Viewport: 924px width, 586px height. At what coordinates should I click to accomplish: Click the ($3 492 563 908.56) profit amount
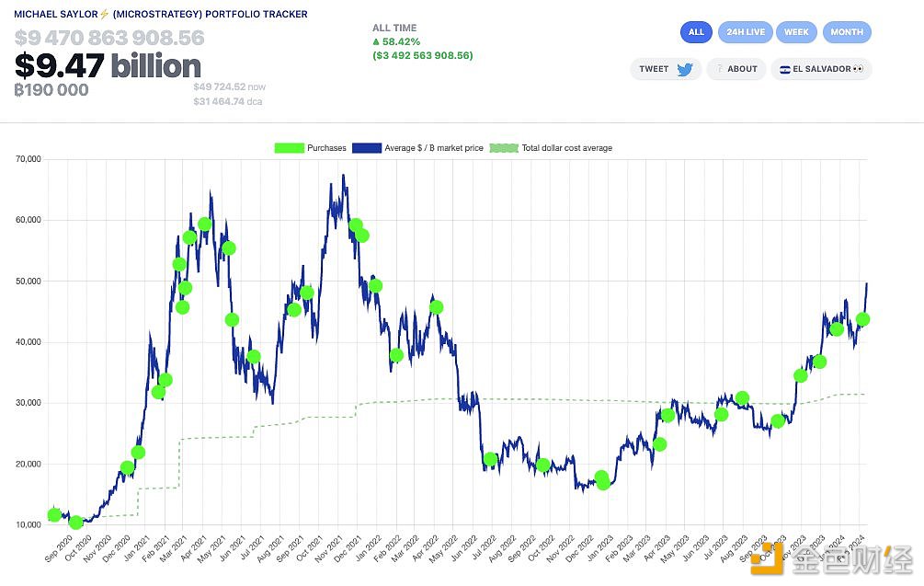point(423,55)
